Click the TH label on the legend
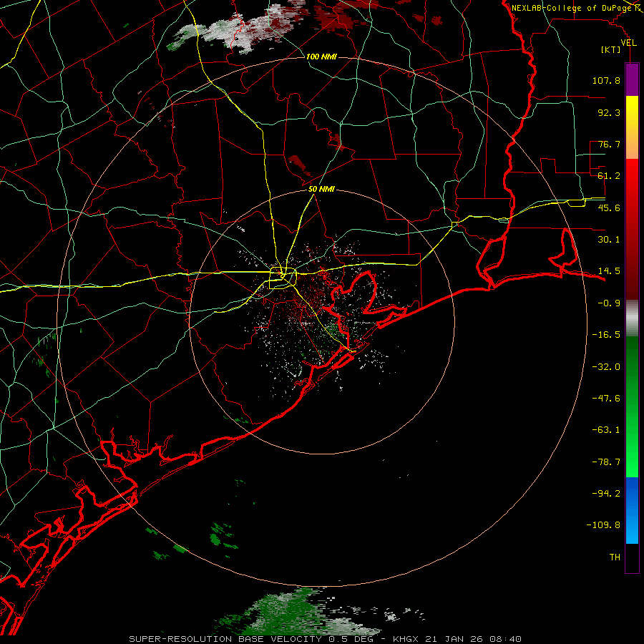Image resolution: width=644 pixels, height=644 pixels. (x=615, y=557)
